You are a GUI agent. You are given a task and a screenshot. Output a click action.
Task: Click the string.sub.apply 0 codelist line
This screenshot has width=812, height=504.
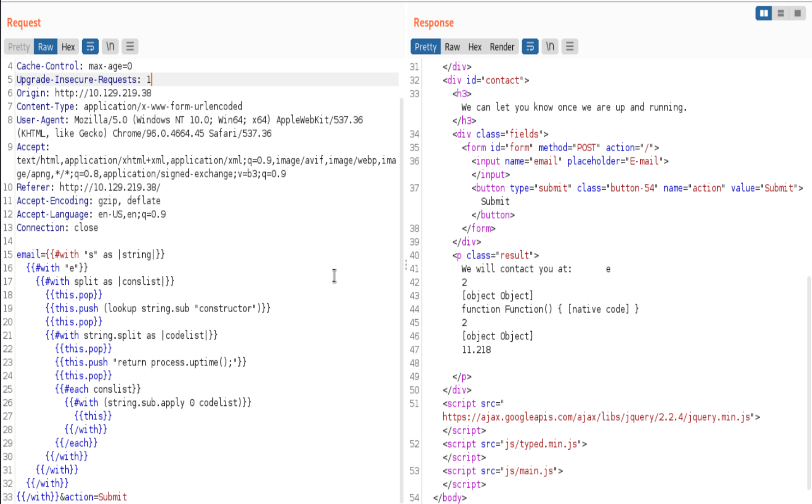tap(158, 403)
